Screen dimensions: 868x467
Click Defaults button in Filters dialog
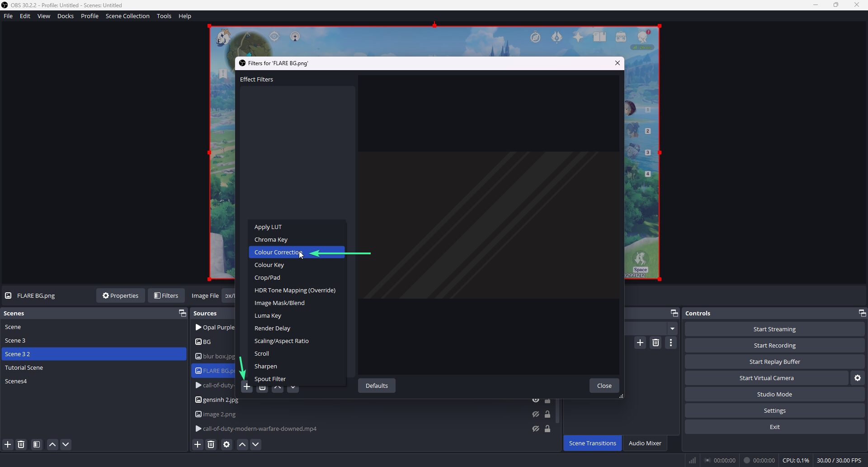(x=377, y=386)
